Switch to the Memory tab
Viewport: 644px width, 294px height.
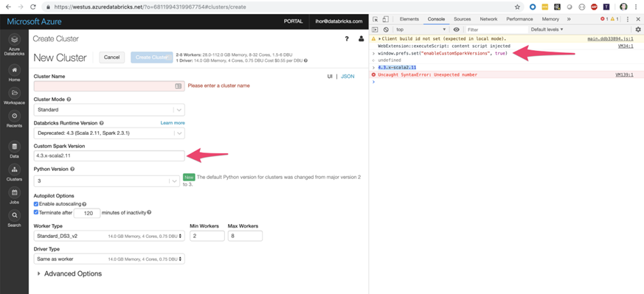[x=550, y=19]
